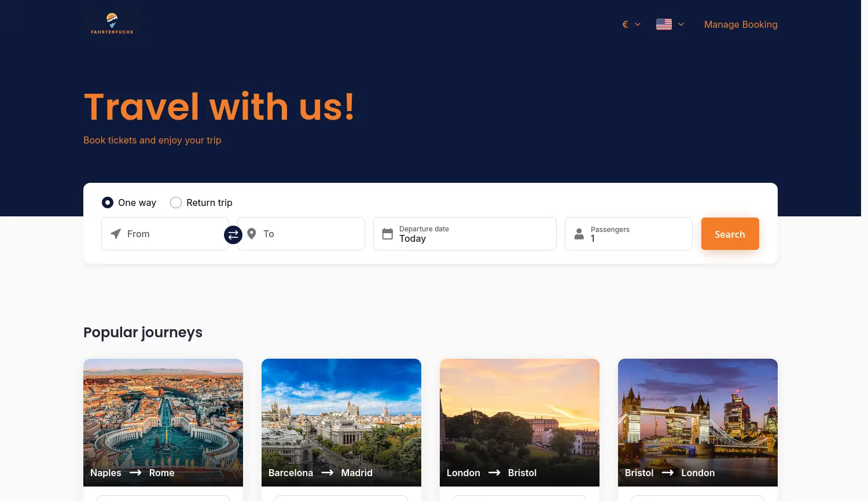This screenshot has height=501, width=868.
Task: Click the passenger person icon
Action: [x=579, y=234]
